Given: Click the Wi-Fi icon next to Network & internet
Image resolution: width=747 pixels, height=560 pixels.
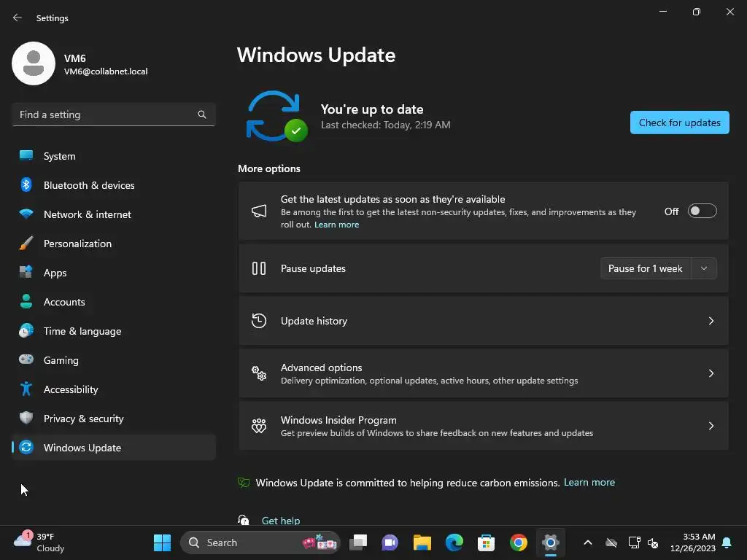Looking at the screenshot, I should tap(26, 214).
